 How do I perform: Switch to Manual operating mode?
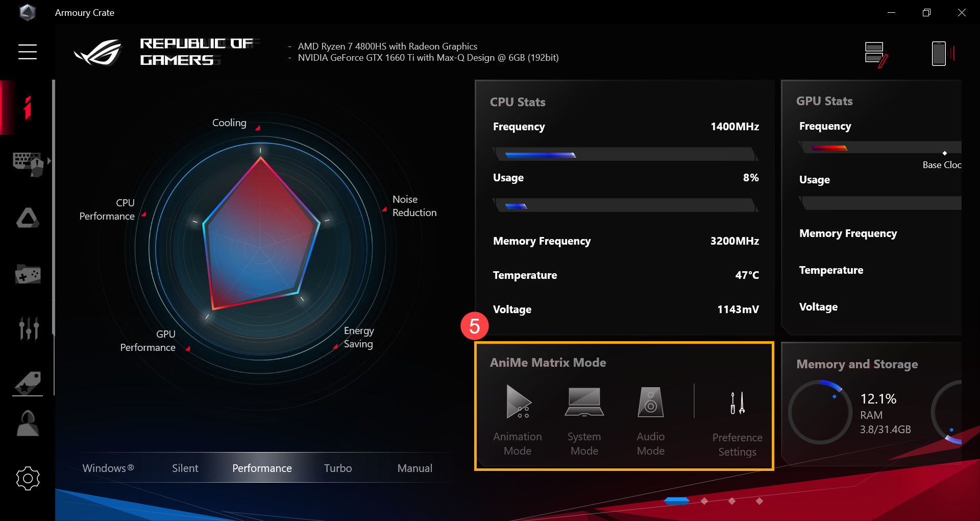click(414, 468)
